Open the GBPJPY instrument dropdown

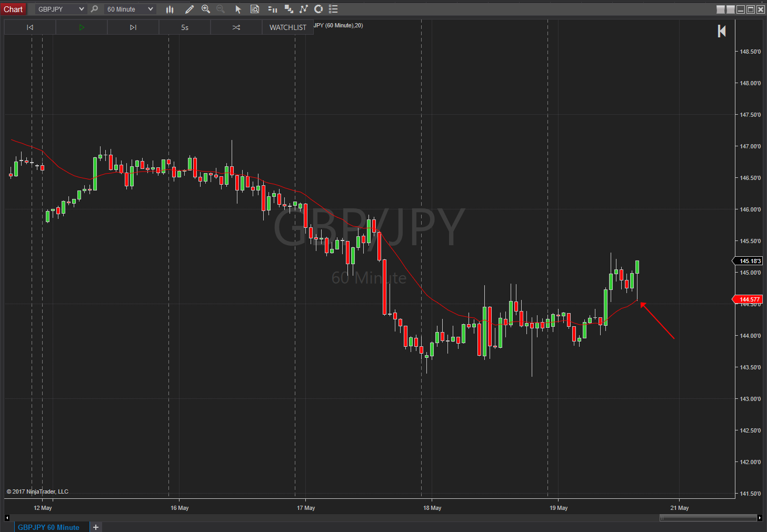tap(60, 9)
